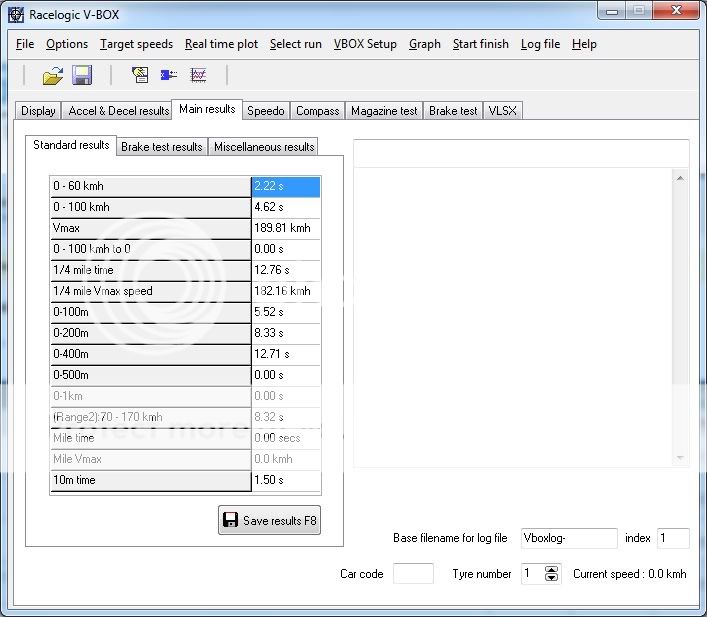Screen dimensions: 707x617
Task: Click the Racelogic app icon in title bar
Action: pyautogui.click(x=16, y=14)
